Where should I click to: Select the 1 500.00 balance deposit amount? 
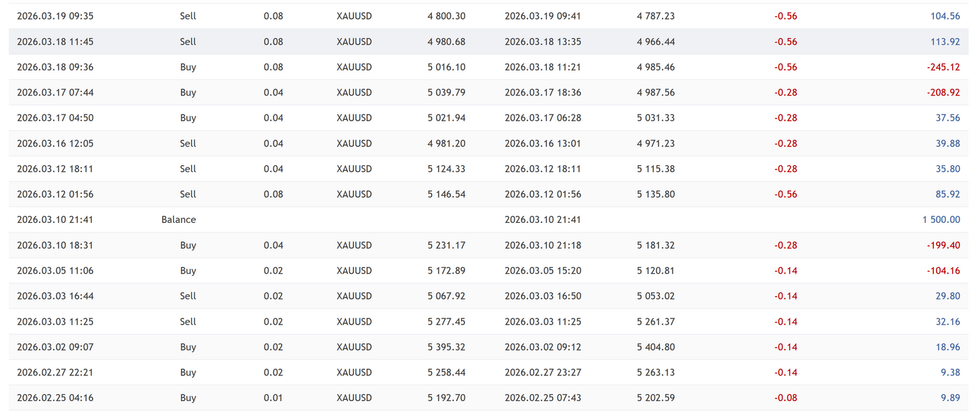click(941, 220)
